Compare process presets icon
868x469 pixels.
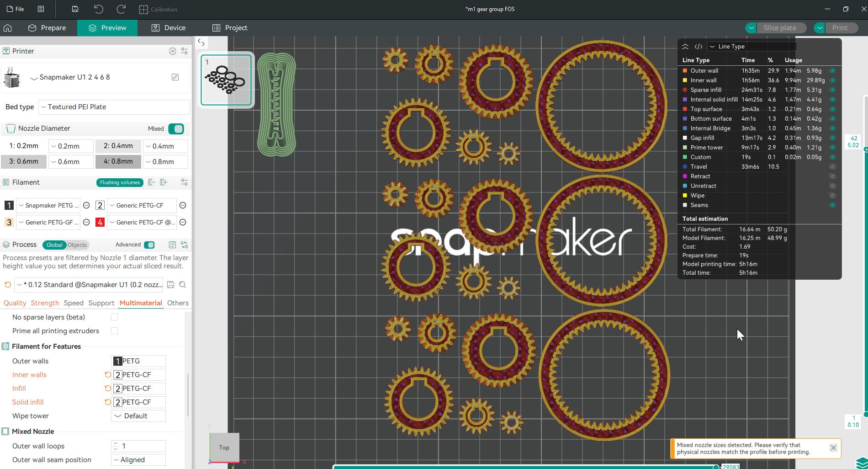(185, 245)
